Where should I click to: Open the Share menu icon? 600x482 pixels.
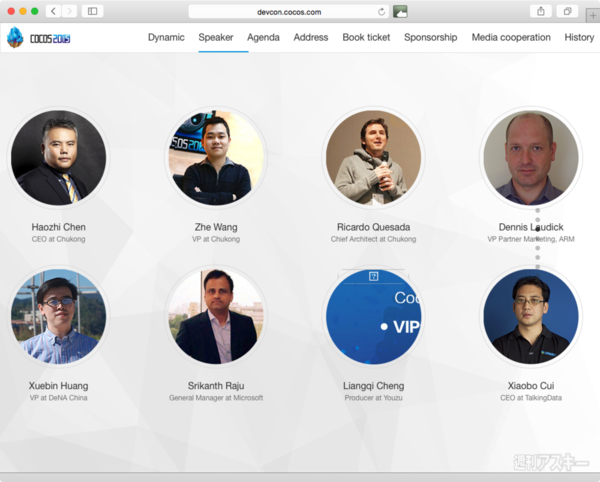(541, 11)
